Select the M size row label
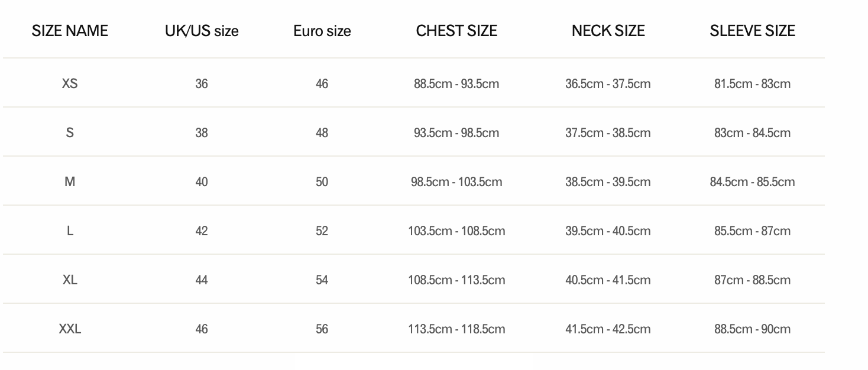868x370 pixels. [x=70, y=181]
